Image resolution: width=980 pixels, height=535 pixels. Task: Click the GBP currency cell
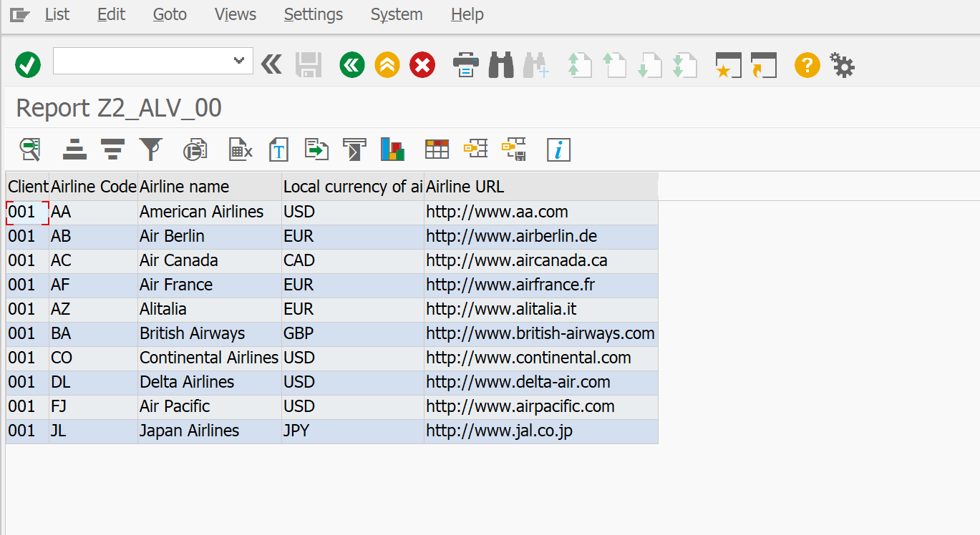click(x=353, y=334)
